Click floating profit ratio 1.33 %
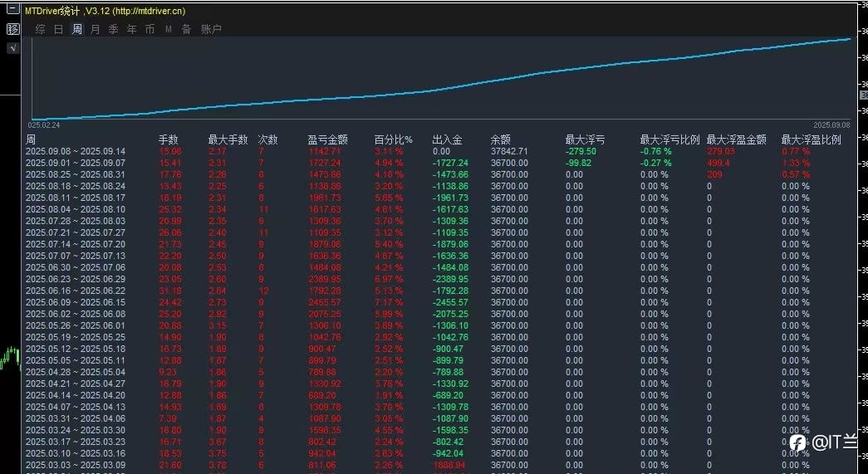 point(796,164)
